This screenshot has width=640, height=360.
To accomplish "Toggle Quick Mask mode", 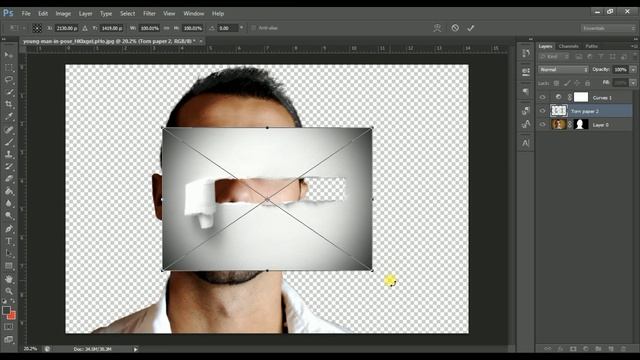I will click(x=9, y=327).
